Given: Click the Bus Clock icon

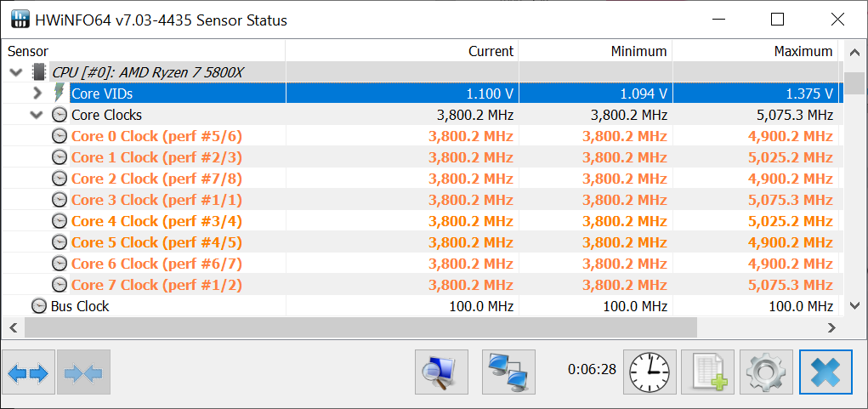Looking at the screenshot, I should (x=39, y=306).
